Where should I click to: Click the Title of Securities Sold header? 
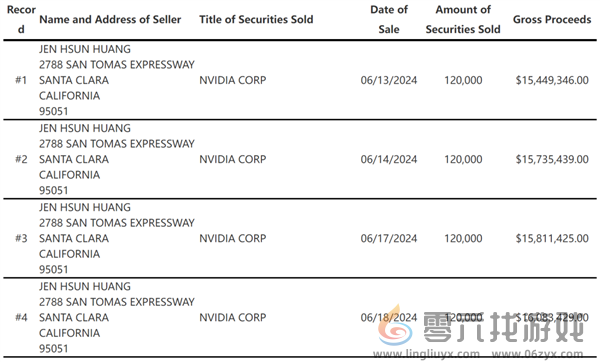256,20
